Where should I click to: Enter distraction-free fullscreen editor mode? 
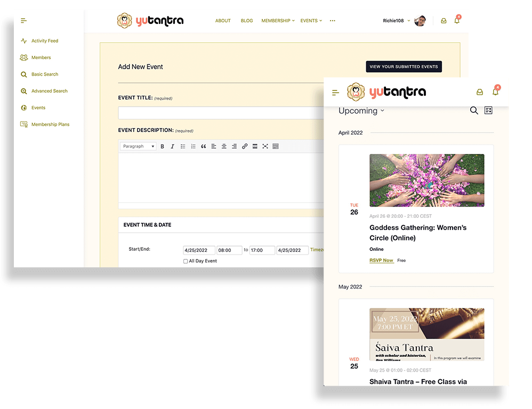click(265, 146)
